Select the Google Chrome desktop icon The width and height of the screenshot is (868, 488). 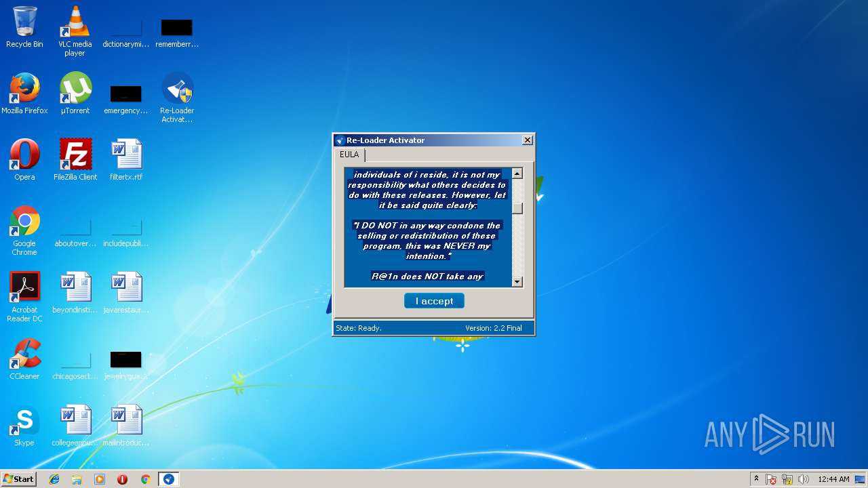24,230
